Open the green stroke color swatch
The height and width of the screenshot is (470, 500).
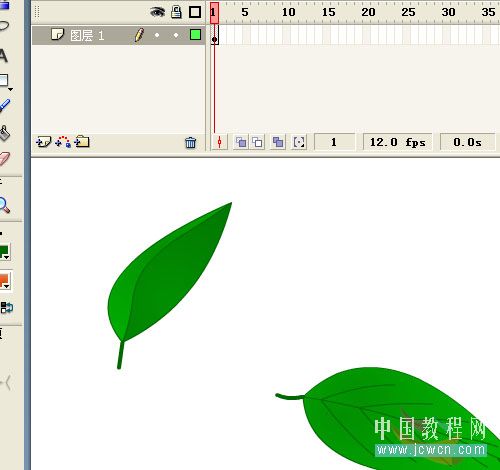pos(5,252)
